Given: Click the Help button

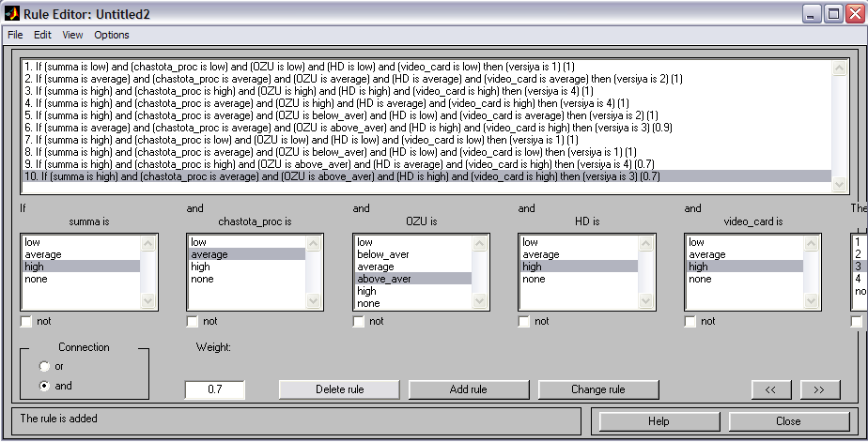Looking at the screenshot, I should (659, 421).
